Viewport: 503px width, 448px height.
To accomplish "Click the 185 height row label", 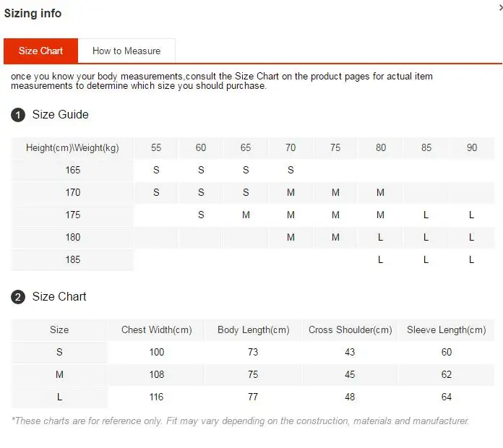I will [x=72, y=259].
